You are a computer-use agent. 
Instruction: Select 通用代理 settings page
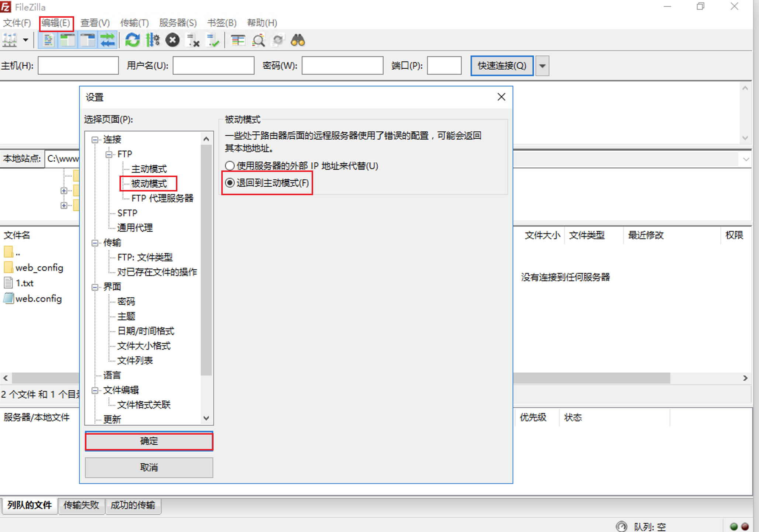pyautogui.click(x=135, y=228)
